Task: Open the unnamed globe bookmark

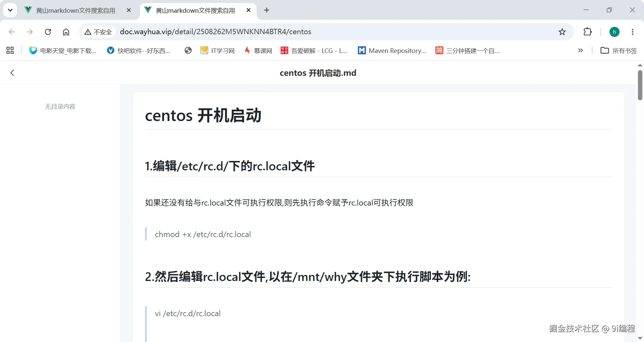Action: [x=188, y=51]
